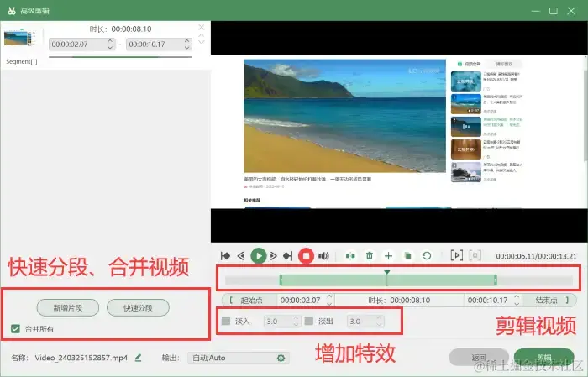
Task: Split the clip with the split icon
Action: click(x=350, y=256)
